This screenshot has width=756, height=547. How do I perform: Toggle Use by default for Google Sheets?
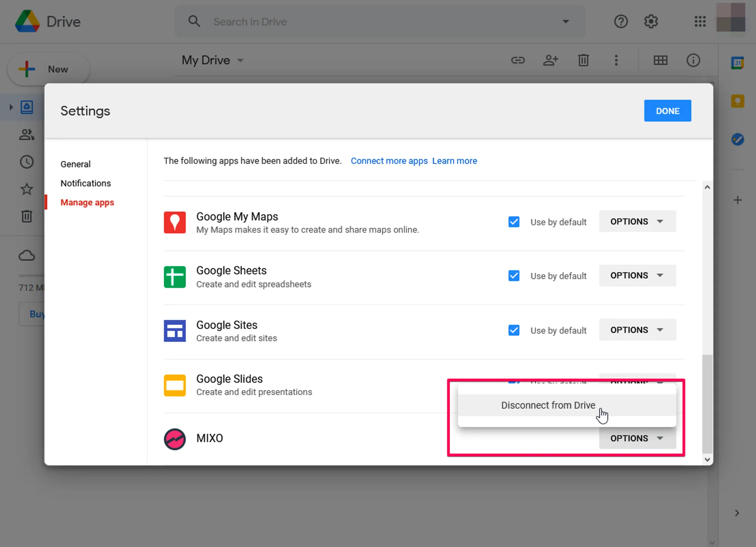click(x=514, y=276)
